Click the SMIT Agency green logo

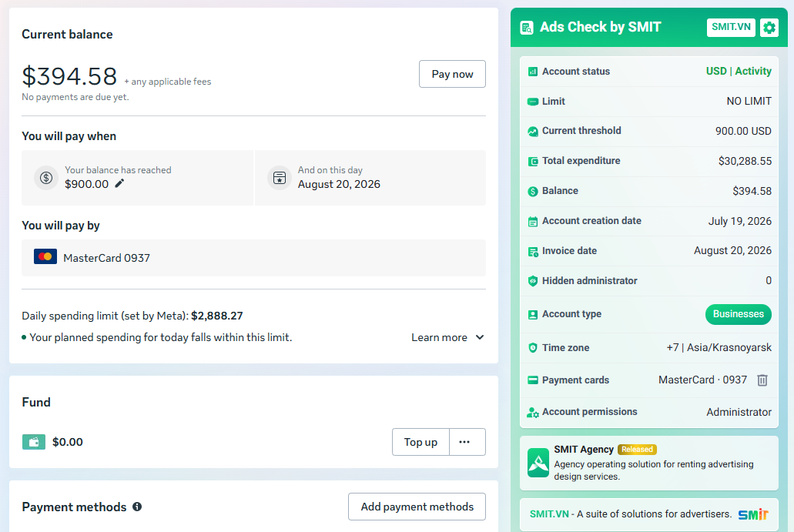[x=538, y=463]
